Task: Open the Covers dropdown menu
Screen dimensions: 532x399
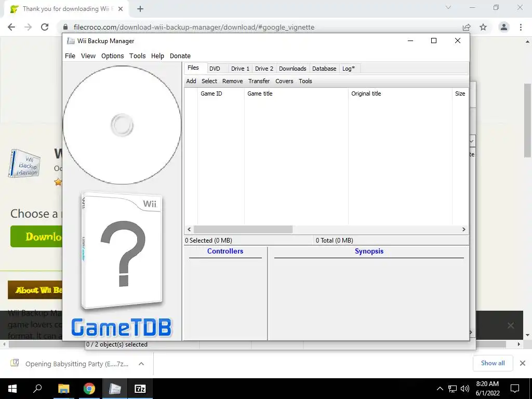Action: point(284,81)
